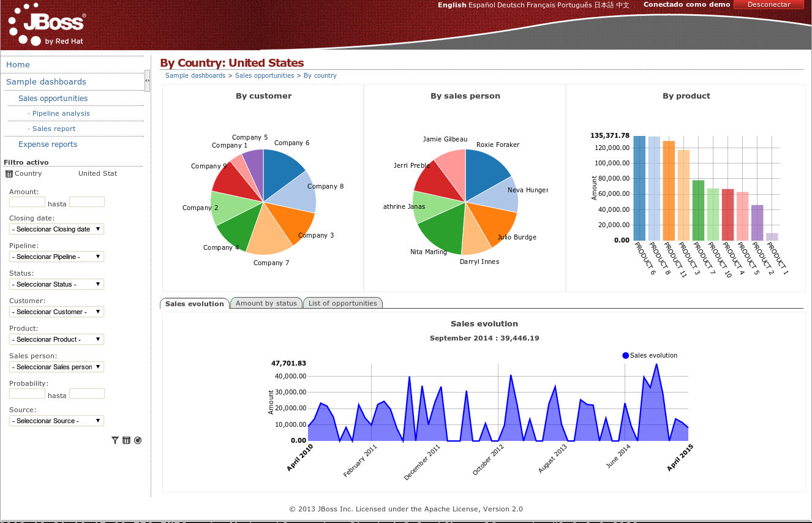Image resolution: width=812 pixels, height=523 pixels.
Task: Switch to the Amount by status tab
Action: coord(266,303)
